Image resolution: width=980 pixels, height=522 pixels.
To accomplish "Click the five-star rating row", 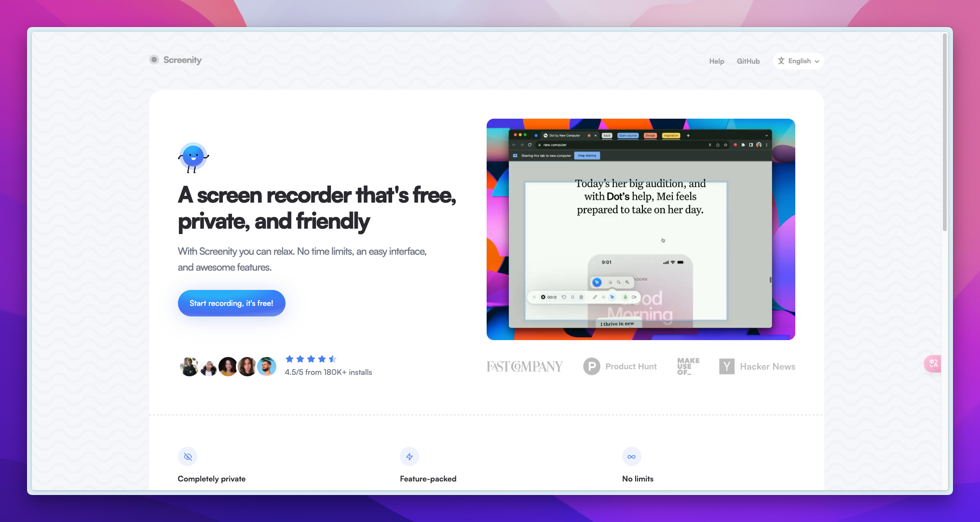I will (x=311, y=359).
